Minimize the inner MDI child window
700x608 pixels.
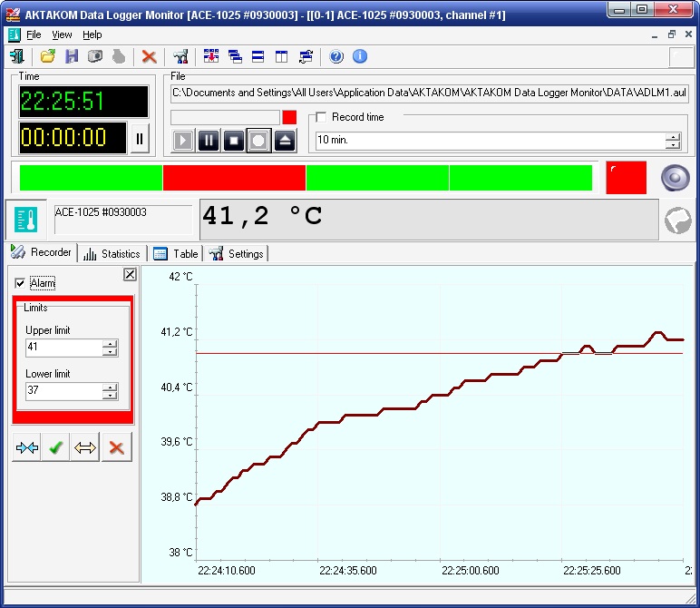655,34
